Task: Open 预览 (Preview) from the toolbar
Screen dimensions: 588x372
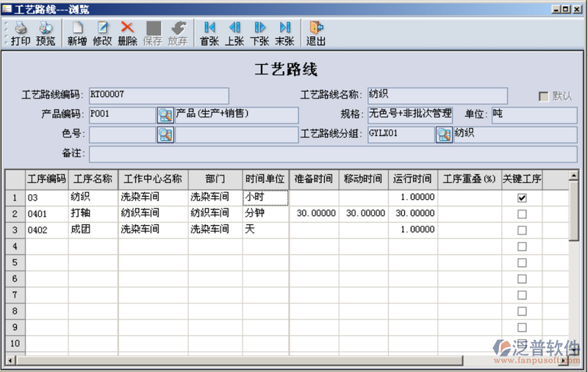Action: coord(46,34)
